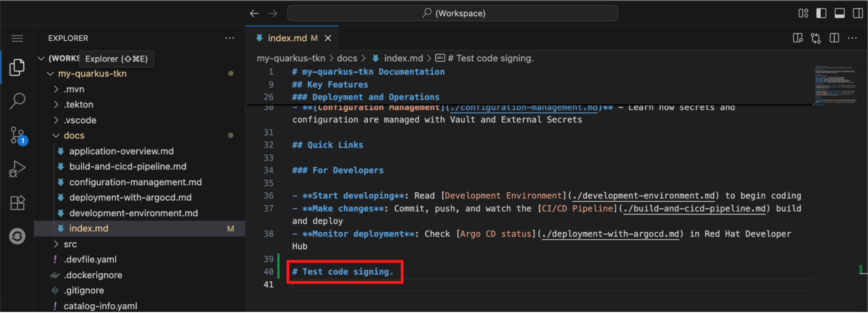Viewport: 868px width, 313px height.
Task: Toggle the primary side bar
Action: point(821,13)
